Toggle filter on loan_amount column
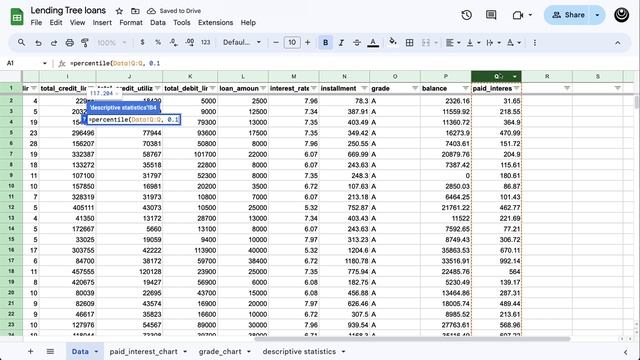The height and width of the screenshot is (360, 640). (263, 88)
